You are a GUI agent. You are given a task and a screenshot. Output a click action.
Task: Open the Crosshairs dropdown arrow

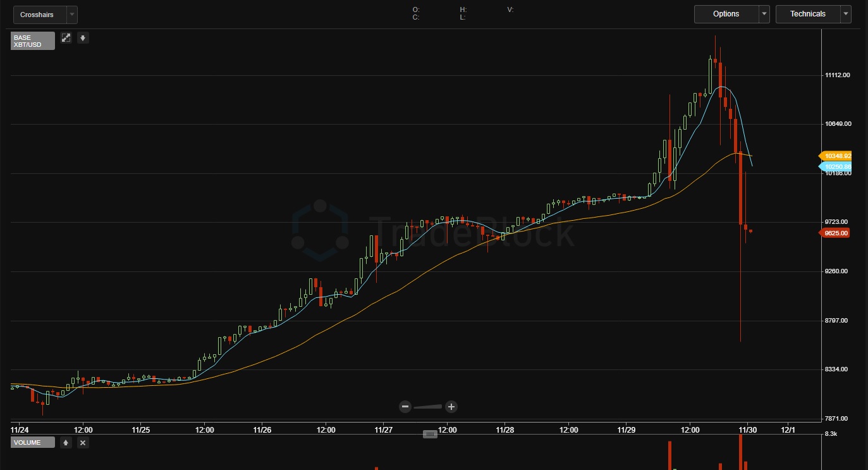point(71,15)
